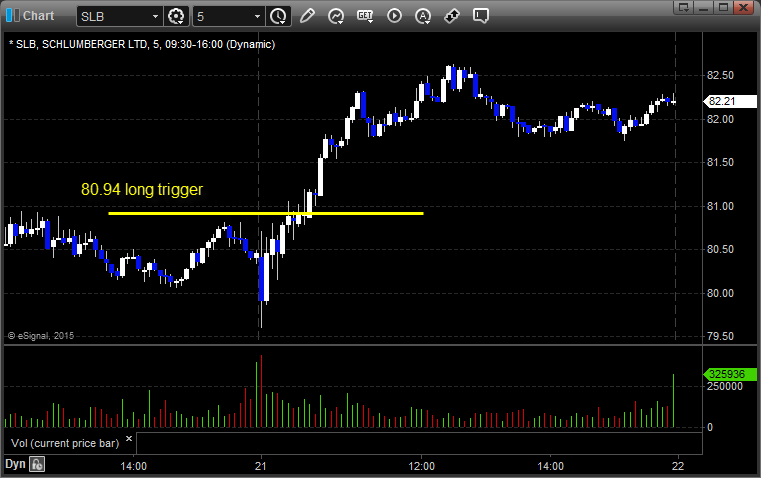Click the 80.00 price axis label
This screenshot has width=761, height=478.
pos(720,293)
